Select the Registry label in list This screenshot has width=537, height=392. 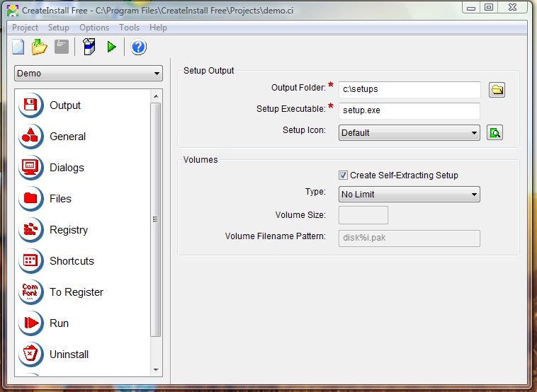69,230
